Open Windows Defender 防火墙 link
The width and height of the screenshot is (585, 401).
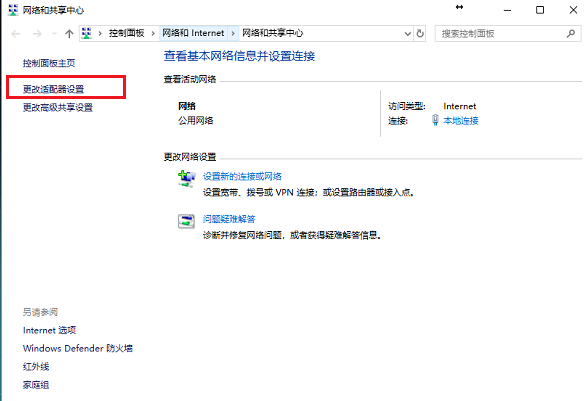tap(78, 348)
